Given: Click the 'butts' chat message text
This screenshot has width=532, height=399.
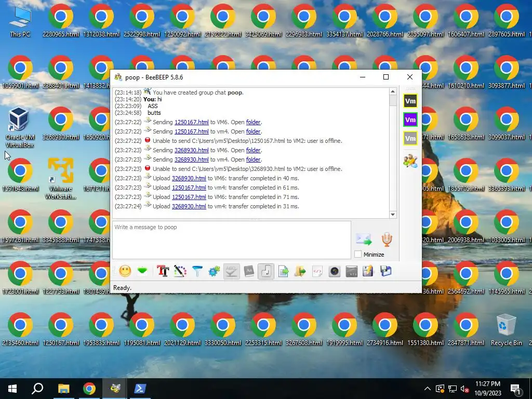Looking at the screenshot, I should coord(154,113).
